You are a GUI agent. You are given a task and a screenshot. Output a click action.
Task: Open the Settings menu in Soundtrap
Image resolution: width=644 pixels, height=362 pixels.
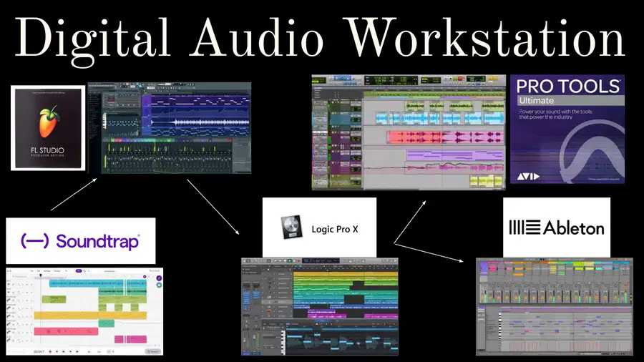[x=47, y=271]
